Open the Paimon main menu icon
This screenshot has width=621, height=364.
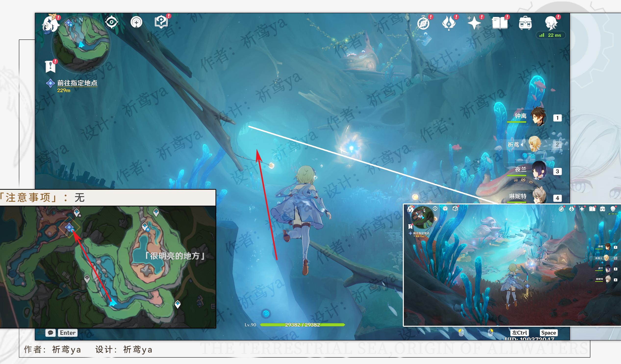(50, 24)
